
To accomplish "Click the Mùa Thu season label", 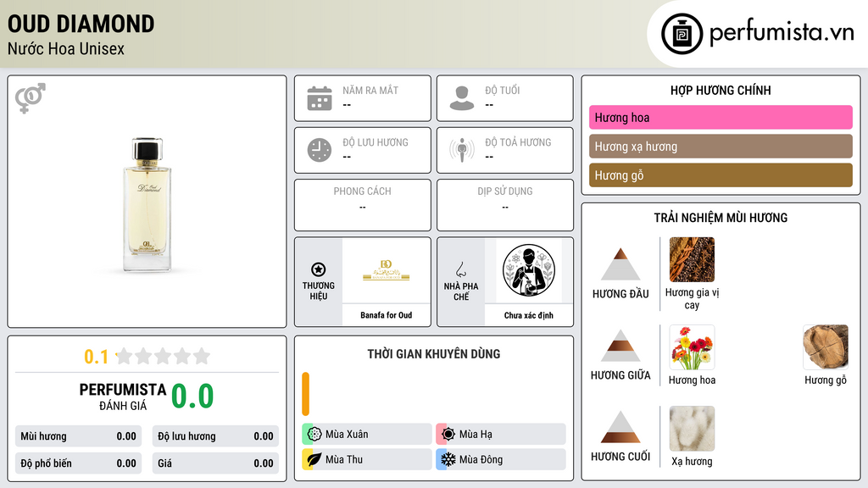I will click(344, 460).
